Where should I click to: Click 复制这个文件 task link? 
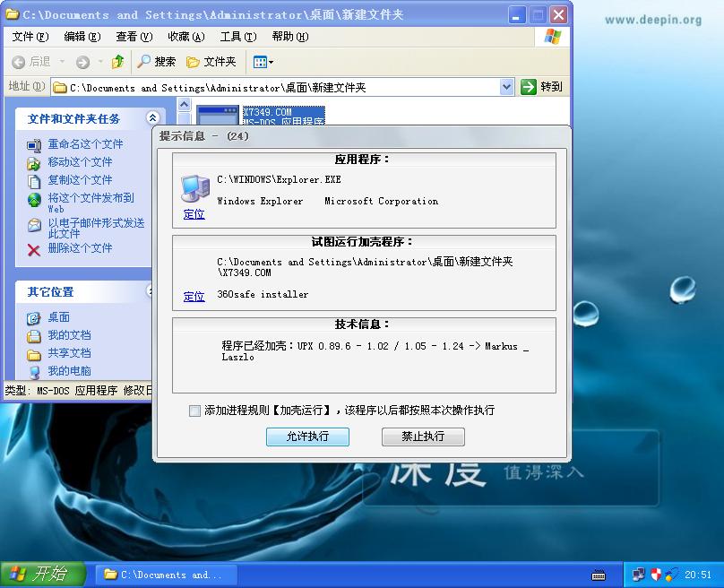(x=80, y=180)
